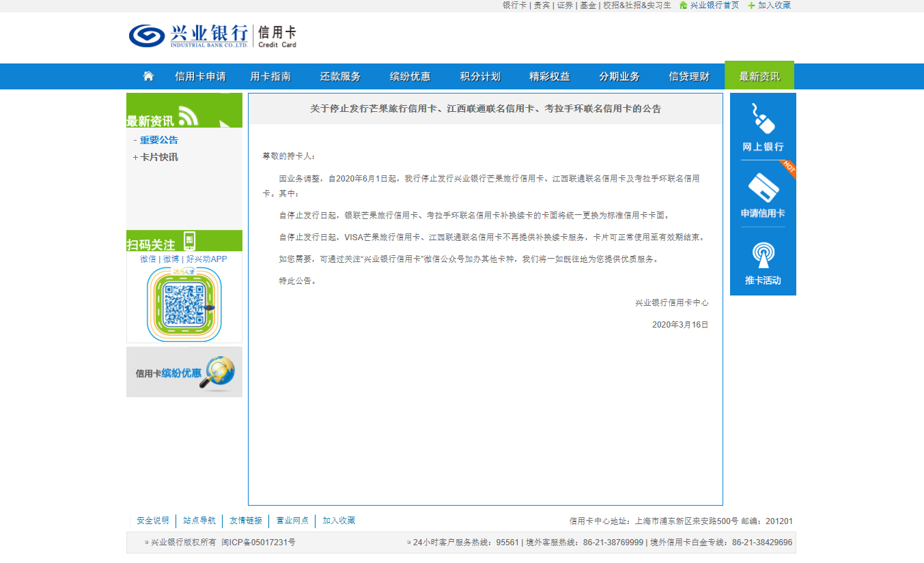
Task: Click top 证券 link
Action: 565,5
